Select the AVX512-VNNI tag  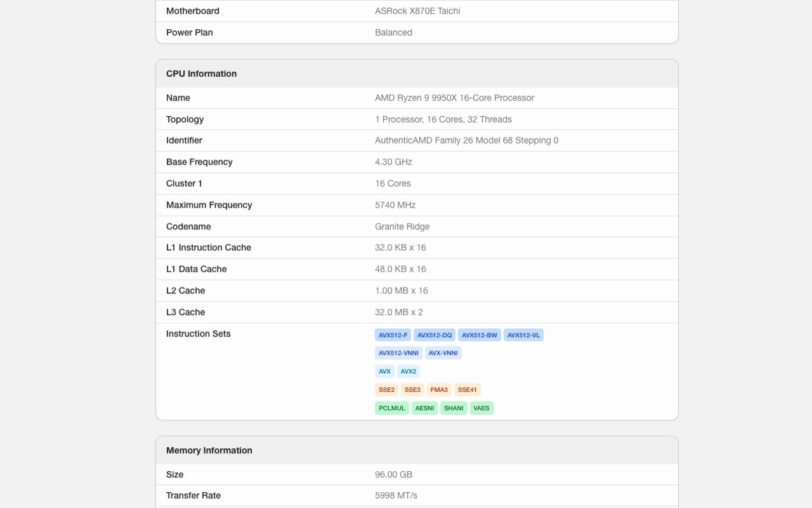tap(398, 353)
